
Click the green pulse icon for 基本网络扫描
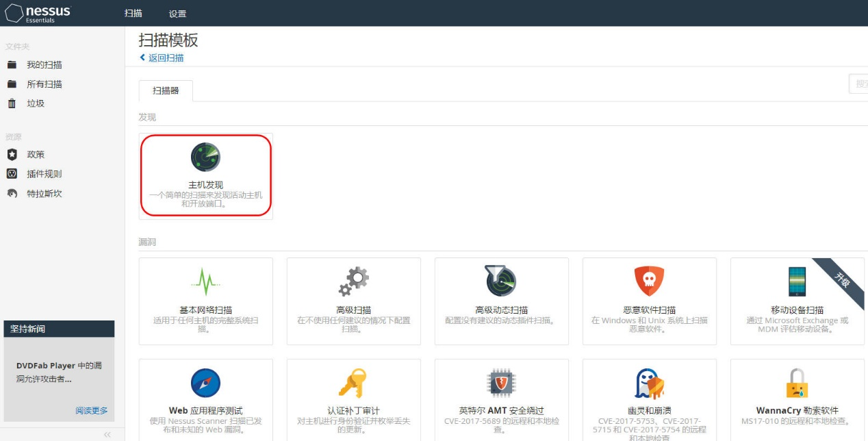(x=205, y=281)
